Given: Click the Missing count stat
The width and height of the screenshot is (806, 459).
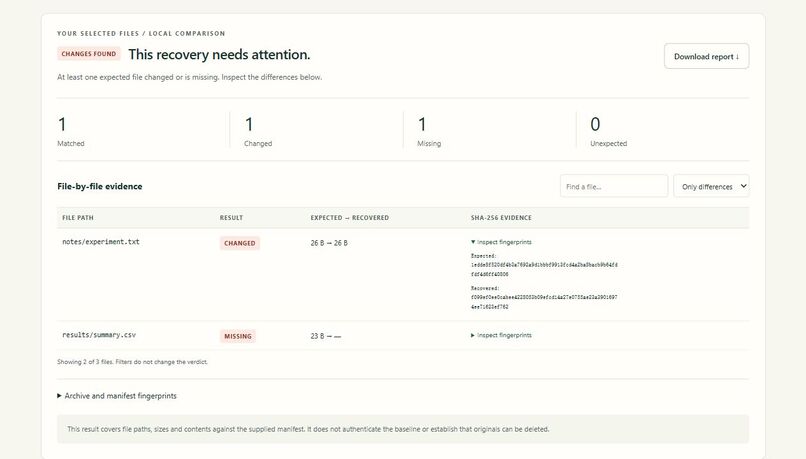Looking at the screenshot, I should click(429, 131).
